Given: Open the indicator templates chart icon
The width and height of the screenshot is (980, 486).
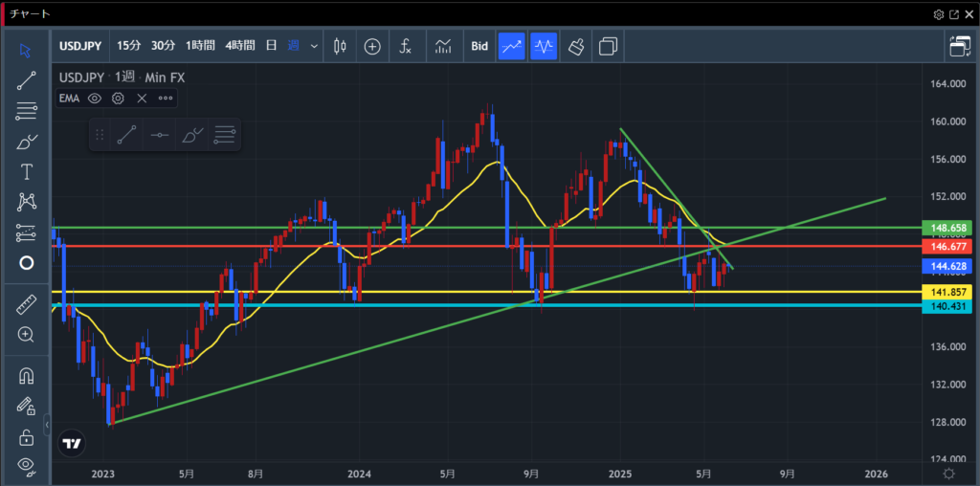Looking at the screenshot, I should 443,46.
